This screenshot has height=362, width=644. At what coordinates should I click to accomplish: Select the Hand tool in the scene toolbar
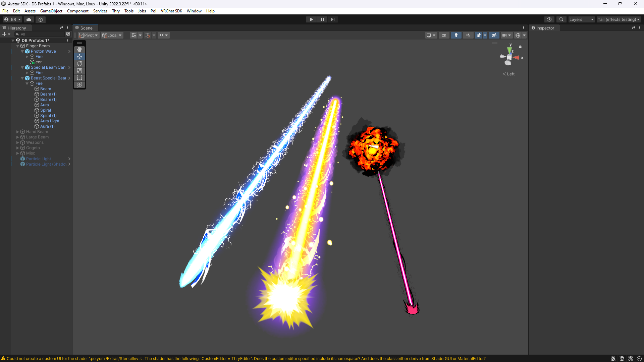(x=79, y=50)
